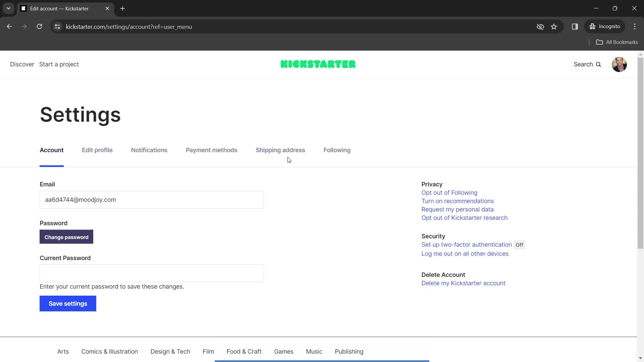
Task: Select the Shipping address tab
Action: pyautogui.click(x=280, y=150)
